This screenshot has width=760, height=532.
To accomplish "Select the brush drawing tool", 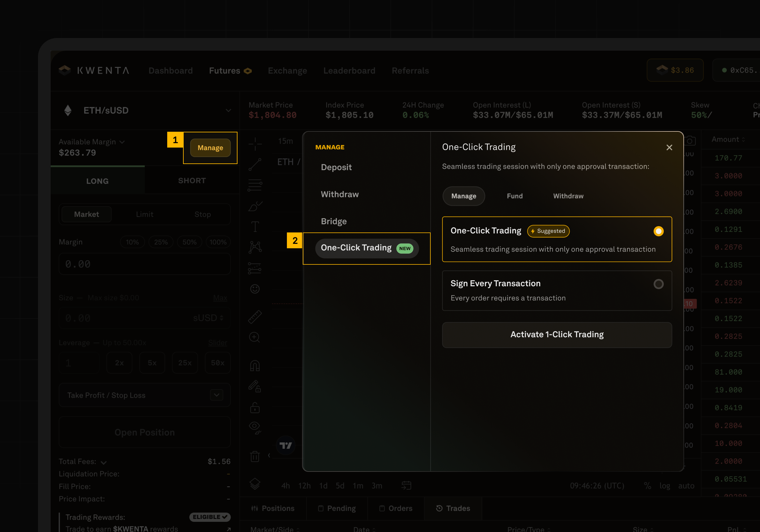I will pos(255,206).
